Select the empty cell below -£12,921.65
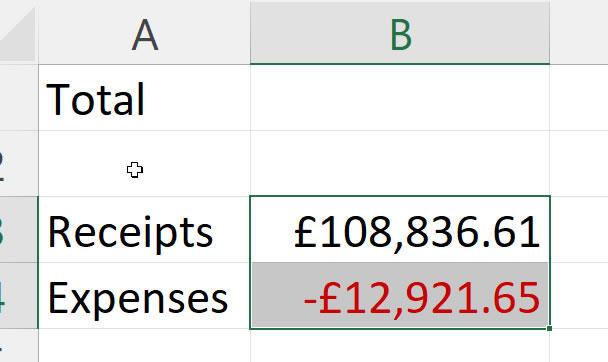The width and height of the screenshot is (608, 362). click(400, 345)
